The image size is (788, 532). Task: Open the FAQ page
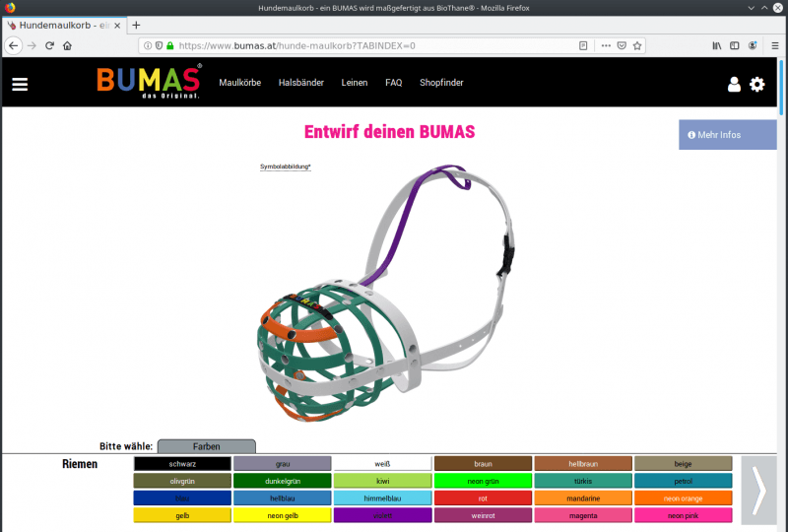[393, 83]
